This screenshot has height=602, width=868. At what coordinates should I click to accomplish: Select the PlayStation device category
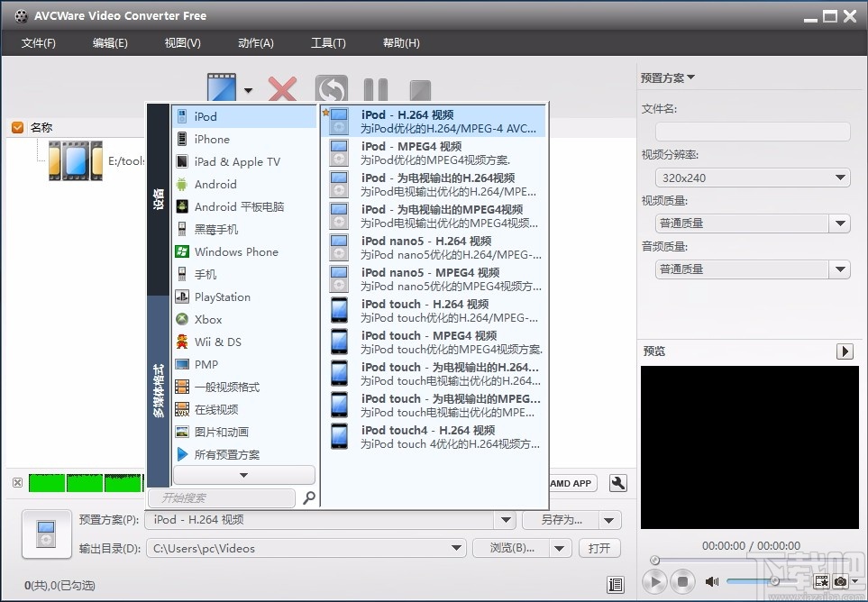(222, 296)
